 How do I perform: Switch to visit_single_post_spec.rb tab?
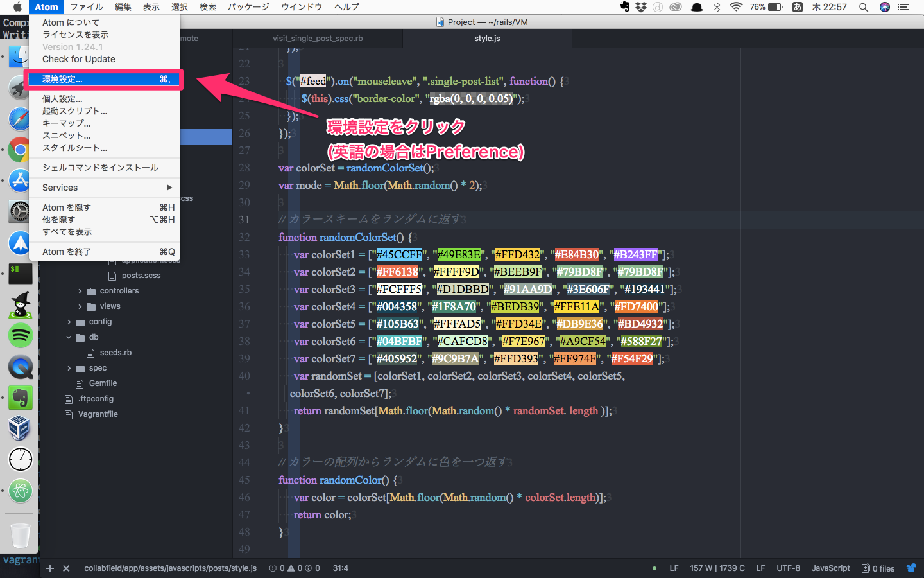318,39
